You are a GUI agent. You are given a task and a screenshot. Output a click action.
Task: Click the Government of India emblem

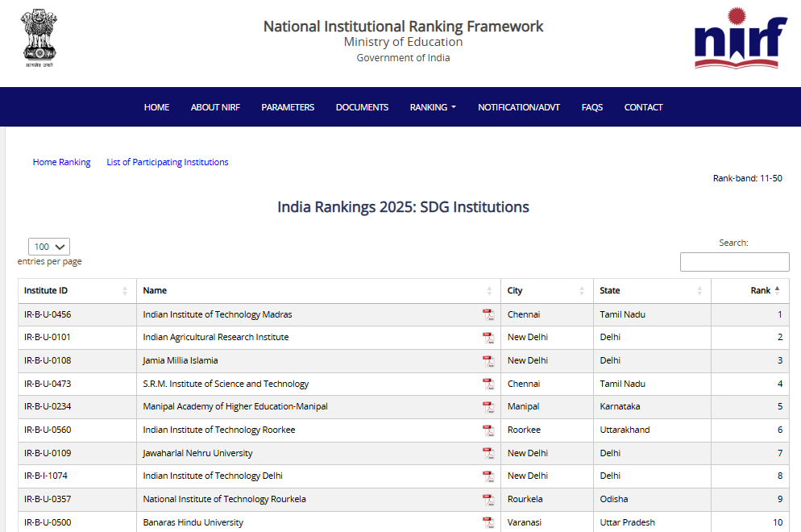39,38
